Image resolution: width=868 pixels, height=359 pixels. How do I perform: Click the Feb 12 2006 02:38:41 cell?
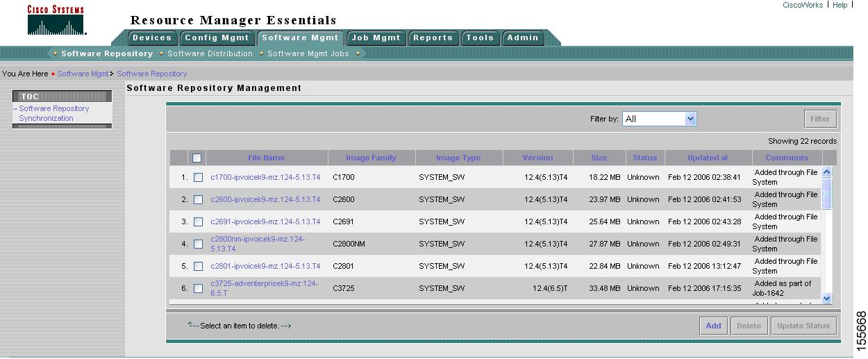705,177
